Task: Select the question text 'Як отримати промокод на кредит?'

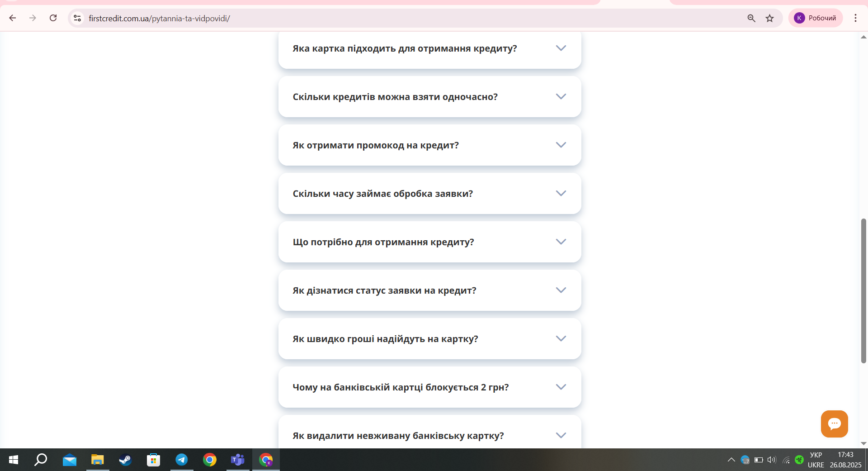Action: (x=376, y=145)
